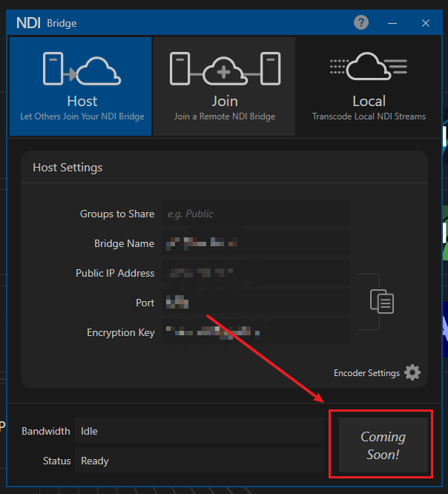Open Encoder Settings gear icon

coord(412,372)
